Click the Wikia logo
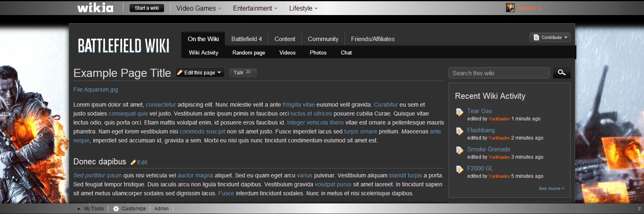The height and width of the screenshot is (214, 644). pos(95,8)
